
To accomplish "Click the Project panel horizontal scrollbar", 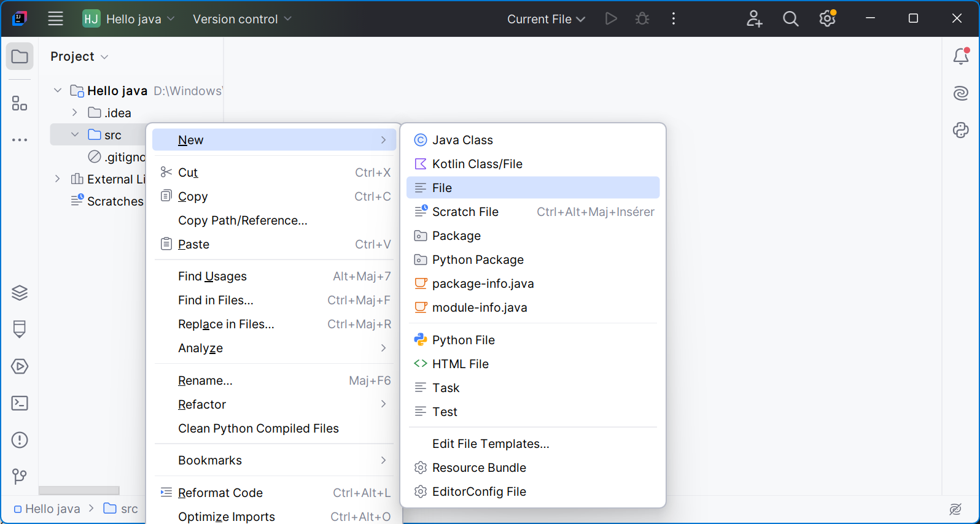I will [79, 490].
